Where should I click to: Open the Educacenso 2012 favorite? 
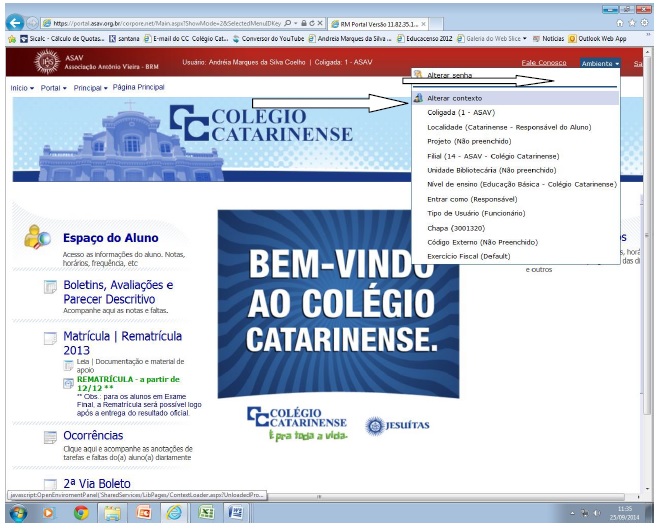click(424, 39)
